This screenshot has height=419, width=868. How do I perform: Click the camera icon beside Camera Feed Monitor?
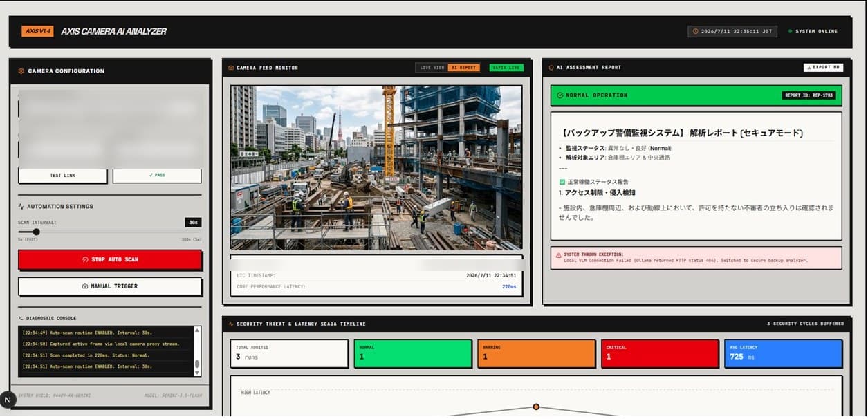click(x=232, y=68)
